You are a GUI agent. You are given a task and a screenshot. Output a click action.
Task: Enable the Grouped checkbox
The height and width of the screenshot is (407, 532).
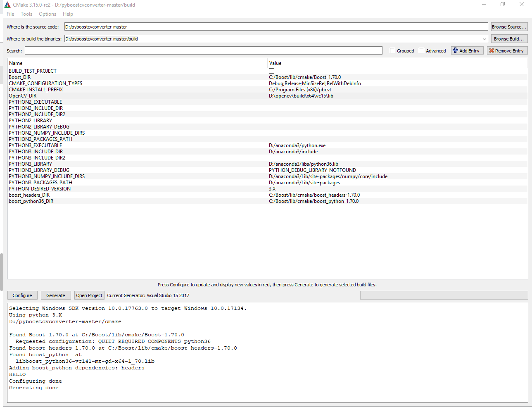[393, 51]
